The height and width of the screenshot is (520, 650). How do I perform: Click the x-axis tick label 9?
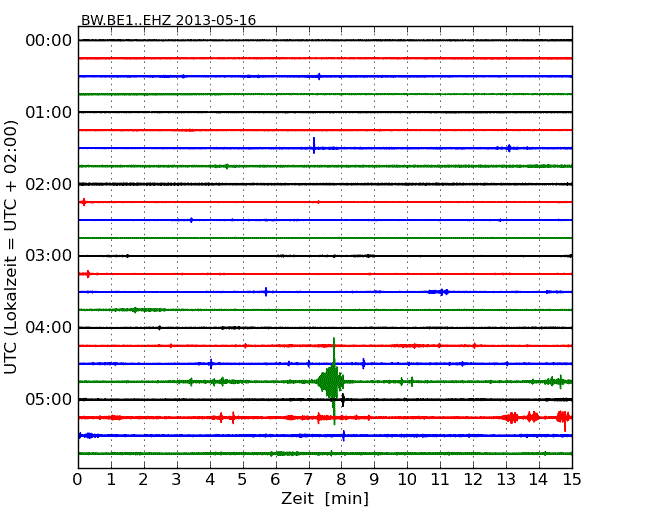point(374,479)
